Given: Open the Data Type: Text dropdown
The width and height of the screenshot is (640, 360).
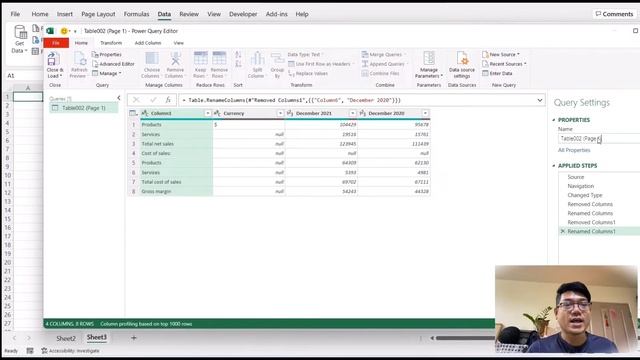Looking at the screenshot, I should [305, 54].
